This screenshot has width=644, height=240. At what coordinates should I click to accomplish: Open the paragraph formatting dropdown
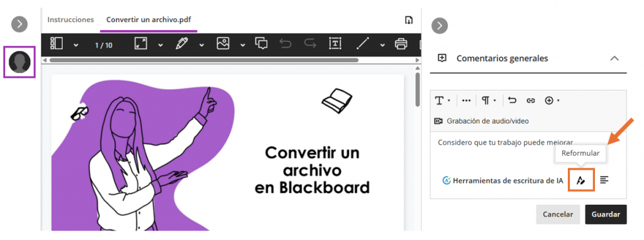pos(489,101)
